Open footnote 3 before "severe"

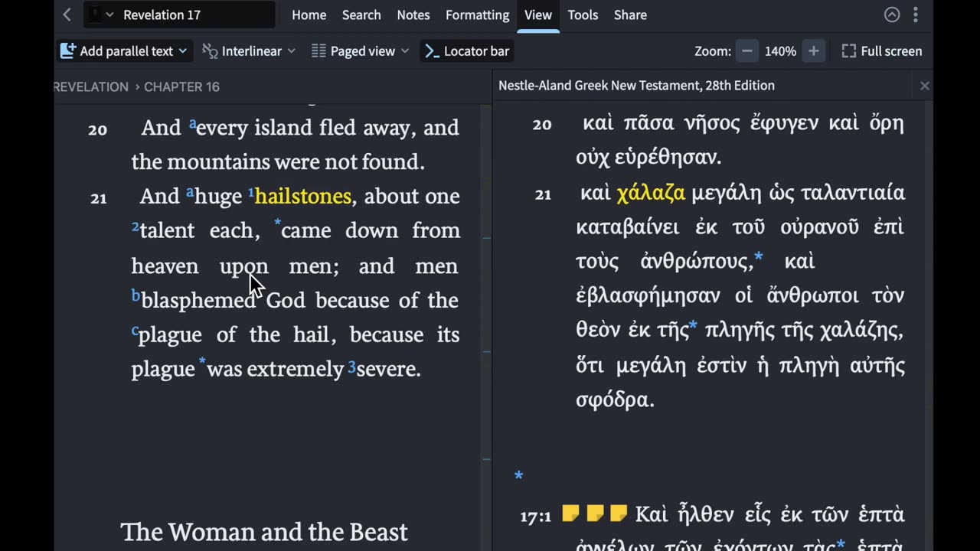[x=351, y=367]
